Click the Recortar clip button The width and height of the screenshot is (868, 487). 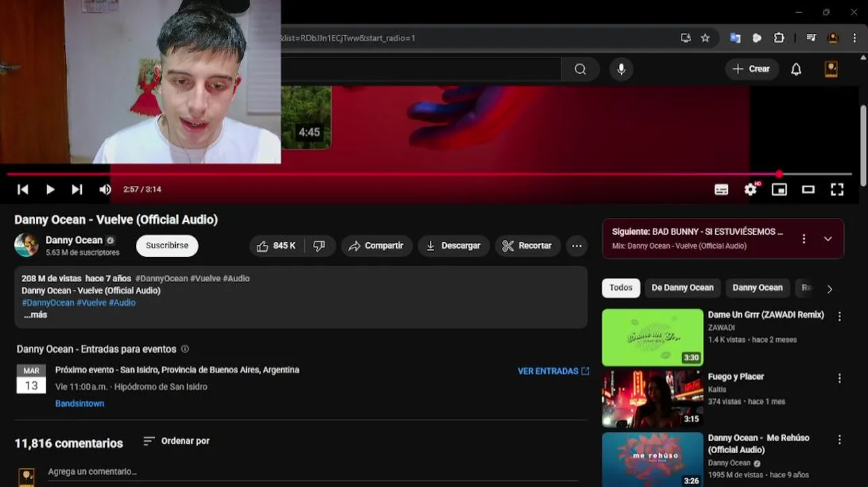click(528, 246)
